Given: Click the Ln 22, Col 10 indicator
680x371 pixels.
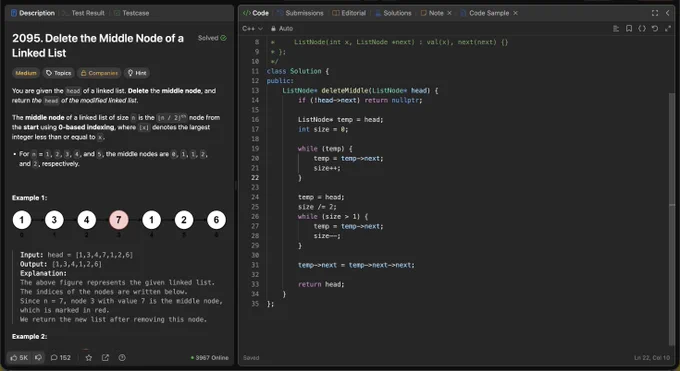Looking at the screenshot, I should (652, 358).
